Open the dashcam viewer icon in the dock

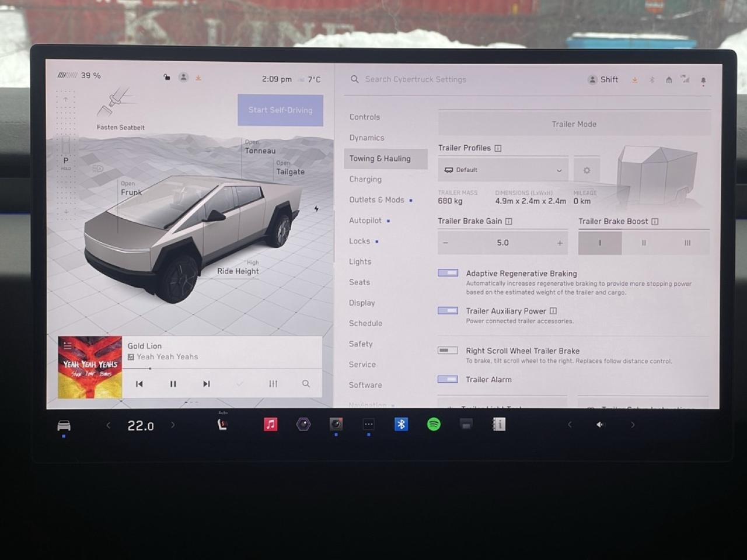[336, 424]
